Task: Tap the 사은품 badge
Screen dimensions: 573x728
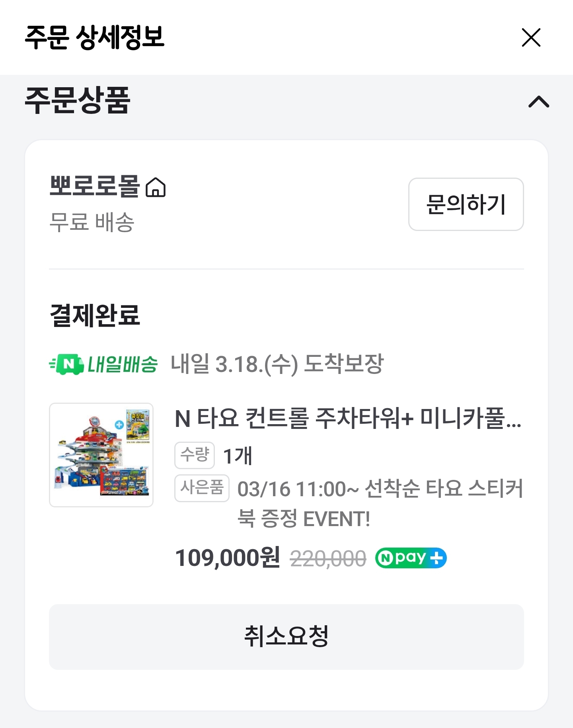Action: pyautogui.click(x=202, y=488)
